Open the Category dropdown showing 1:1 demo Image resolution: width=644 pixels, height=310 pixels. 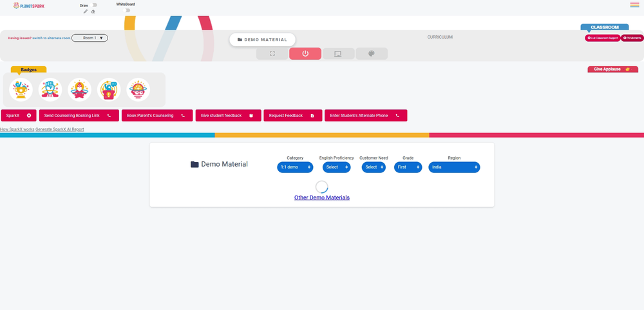295,167
